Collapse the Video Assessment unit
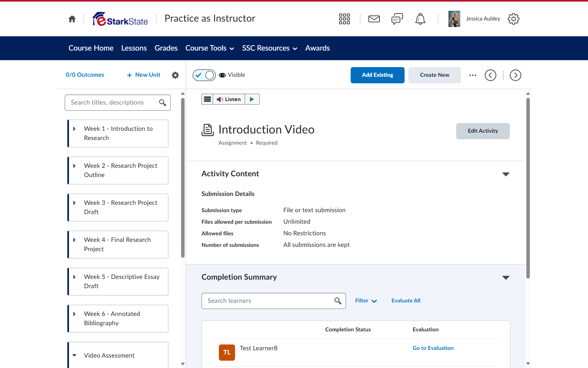The image size is (588, 368). [x=74, y=356]
